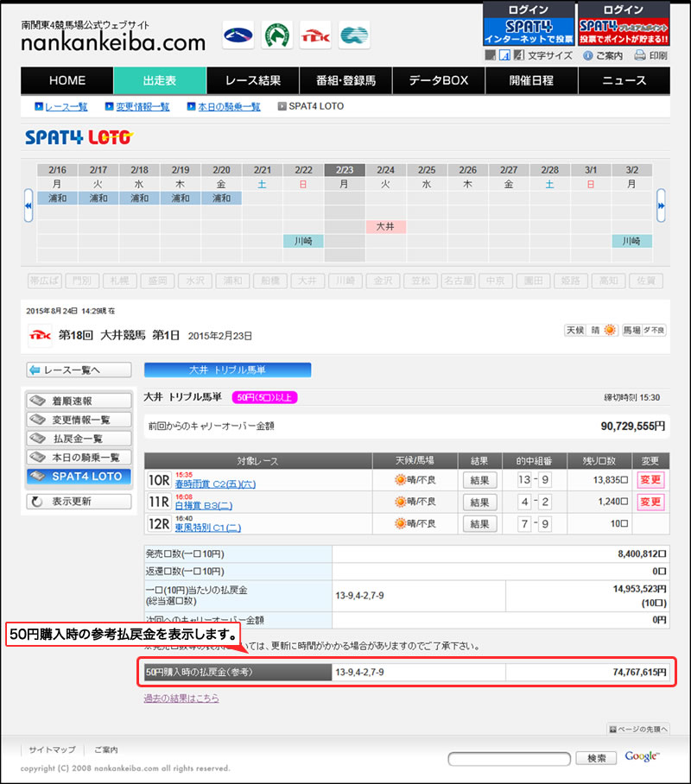
Task: Open 変更情報一覧 submenu link
Action: point(143,106)
